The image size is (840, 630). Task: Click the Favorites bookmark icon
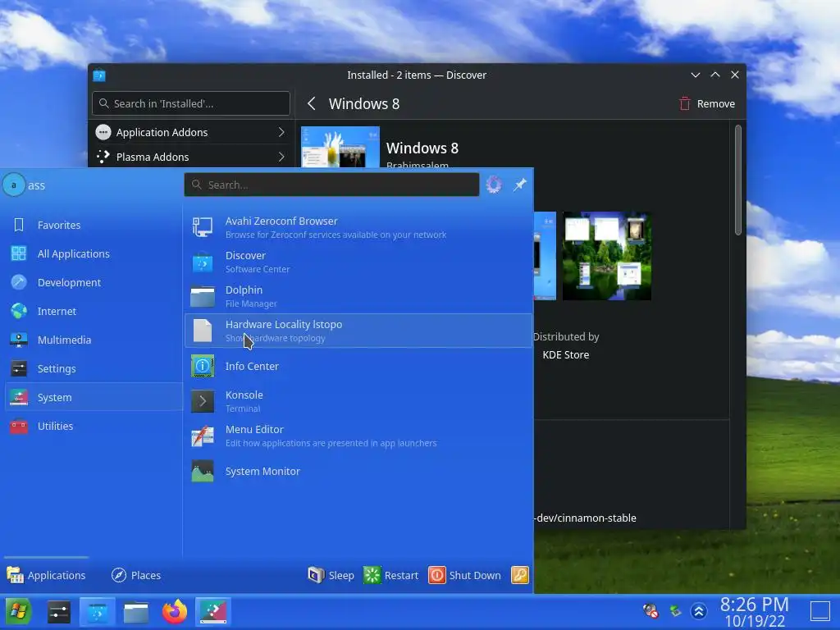coord(19,225)
